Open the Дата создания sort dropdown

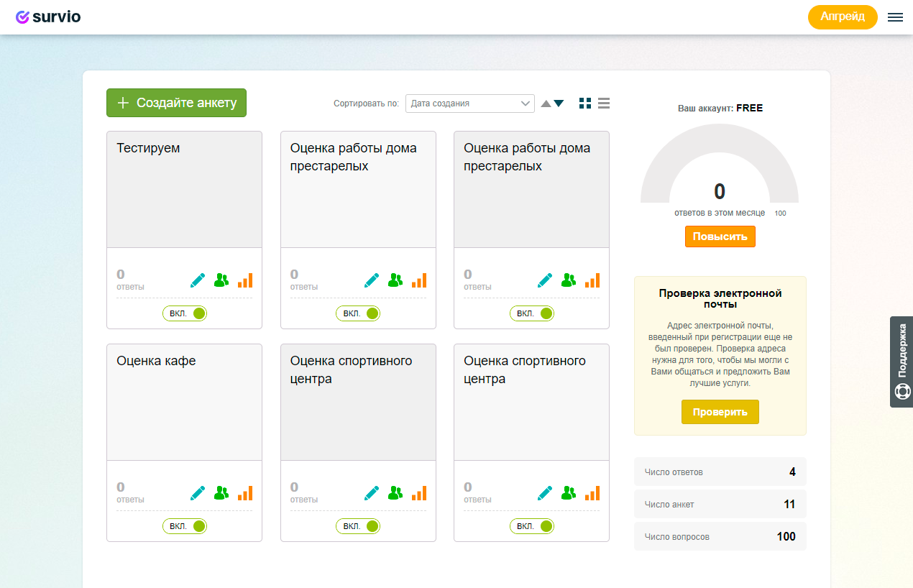(469, 104)
